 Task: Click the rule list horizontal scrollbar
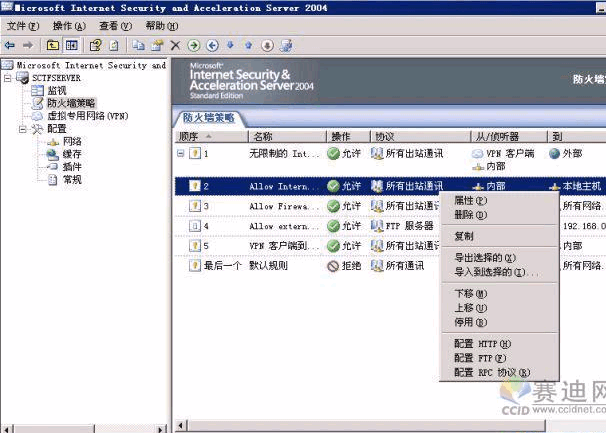pyautogui.click(x=366, y=426)
